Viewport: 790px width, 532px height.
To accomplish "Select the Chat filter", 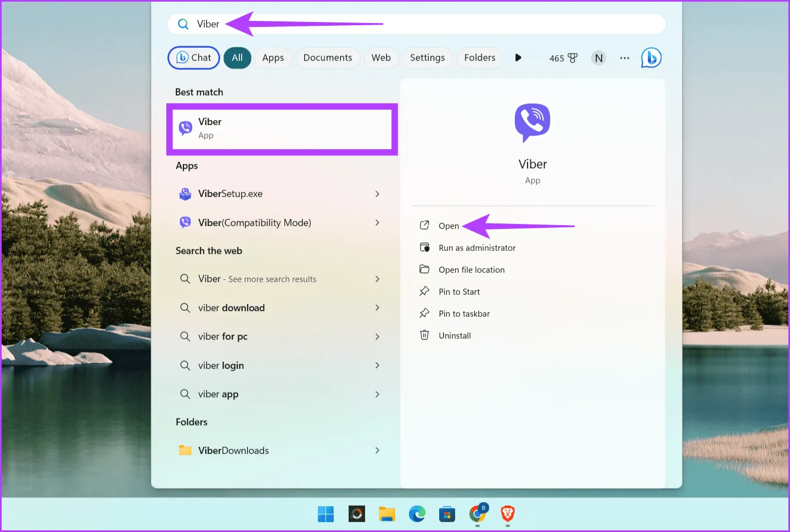I will pyautogui.click(x=193, y=58).
